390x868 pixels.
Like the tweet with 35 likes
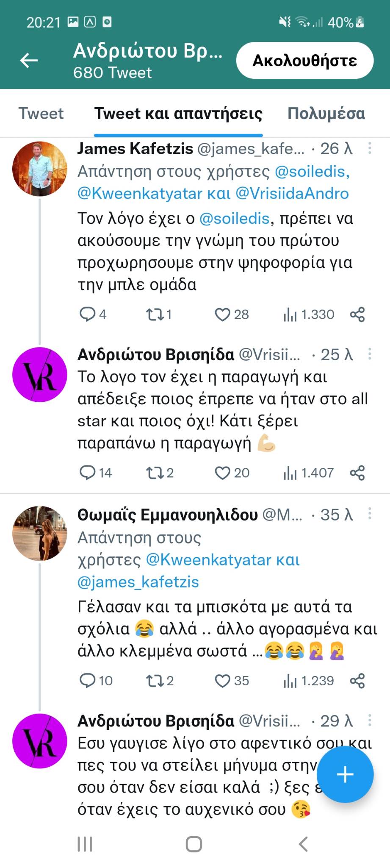[x=222, y=681]
